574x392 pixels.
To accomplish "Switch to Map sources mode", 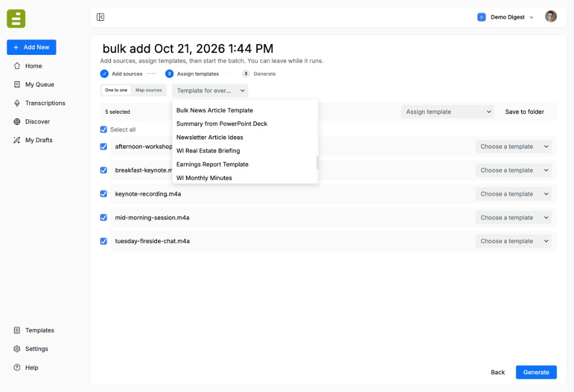I will coord(149,90).
